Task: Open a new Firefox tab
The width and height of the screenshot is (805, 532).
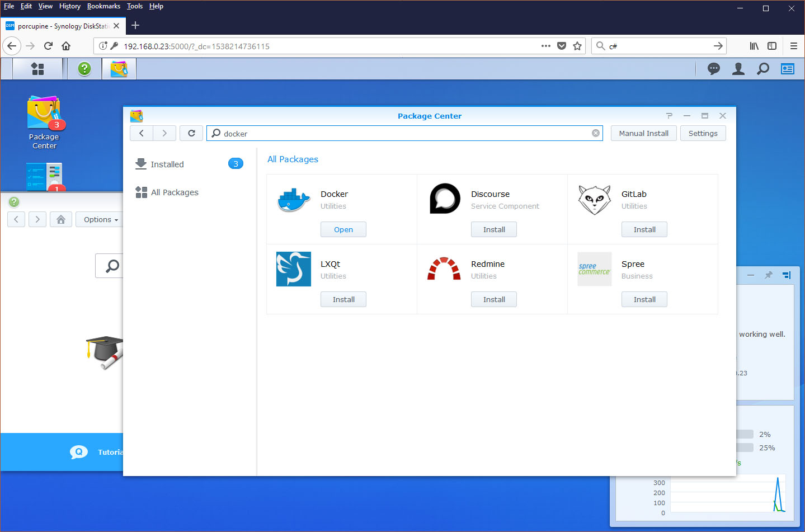Action: (x=135, y=25)
